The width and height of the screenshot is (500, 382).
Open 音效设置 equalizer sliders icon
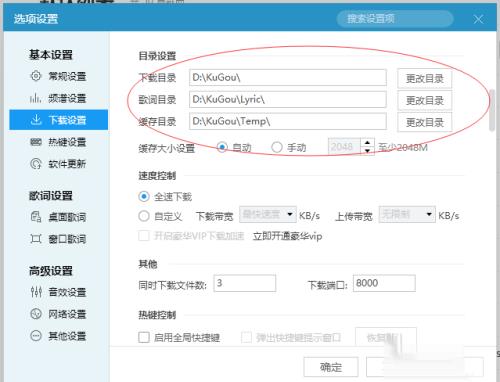[36, 292]
